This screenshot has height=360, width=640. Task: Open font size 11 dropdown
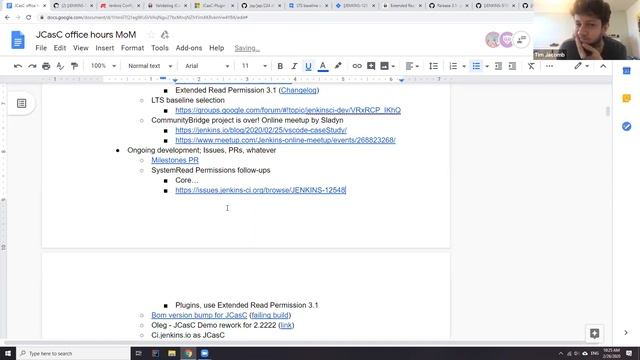pos(254,66)
